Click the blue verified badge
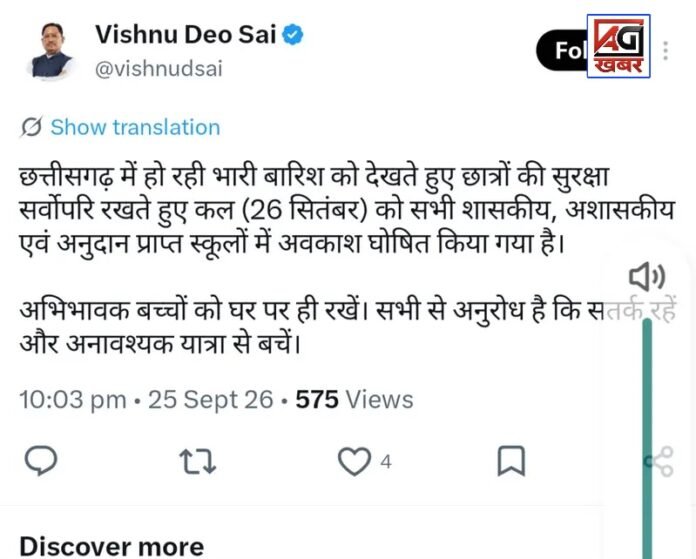This screenshot has height=559, width=696. tap(293, 35)
